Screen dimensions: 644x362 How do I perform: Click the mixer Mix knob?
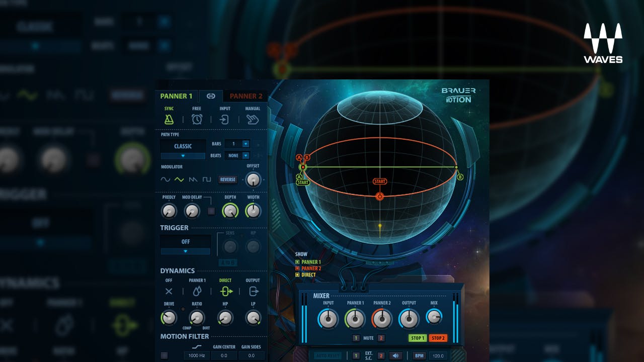[x=434, y=317]
